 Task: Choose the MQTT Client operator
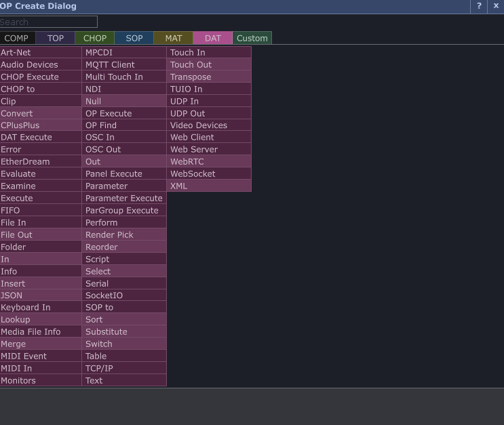coord(124,64)
